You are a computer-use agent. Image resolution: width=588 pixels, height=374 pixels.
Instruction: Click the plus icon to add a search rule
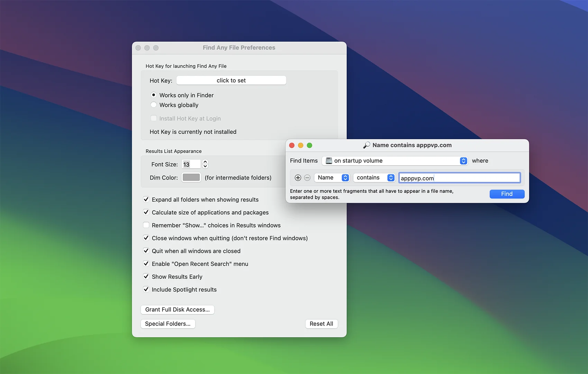pyautogui.click(x=298, y=178)
